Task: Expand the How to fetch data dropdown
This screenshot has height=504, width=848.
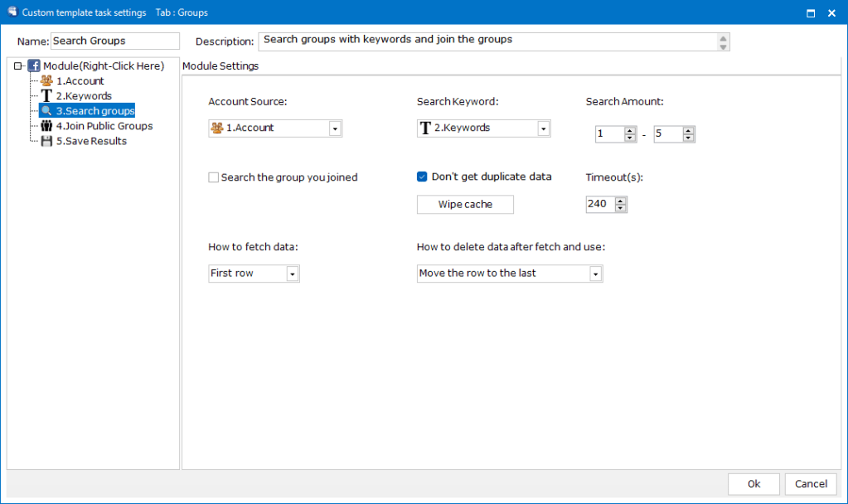Action: tap(292, 274)
